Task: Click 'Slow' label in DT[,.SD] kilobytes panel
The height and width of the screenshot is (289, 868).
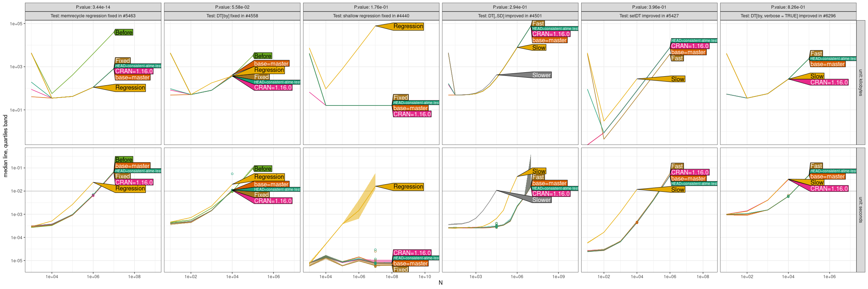Action: click(x=539, y=48)
